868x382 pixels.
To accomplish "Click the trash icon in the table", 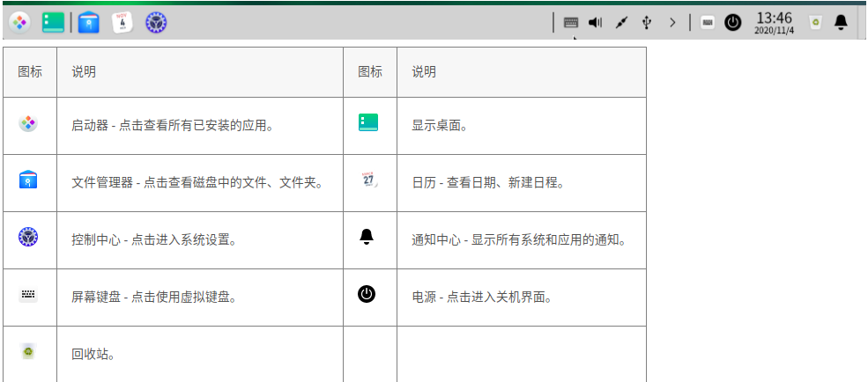I will tap(28, 351).
